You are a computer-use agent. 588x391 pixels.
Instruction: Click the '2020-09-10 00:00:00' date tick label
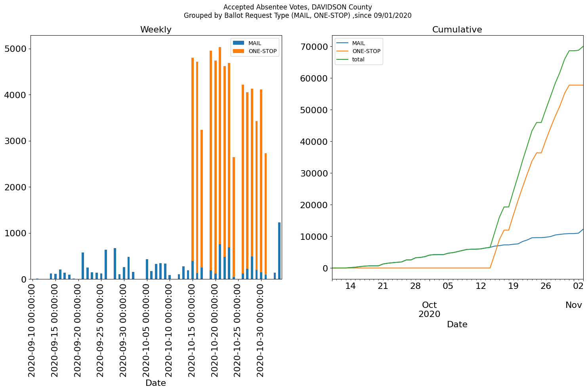32,330
